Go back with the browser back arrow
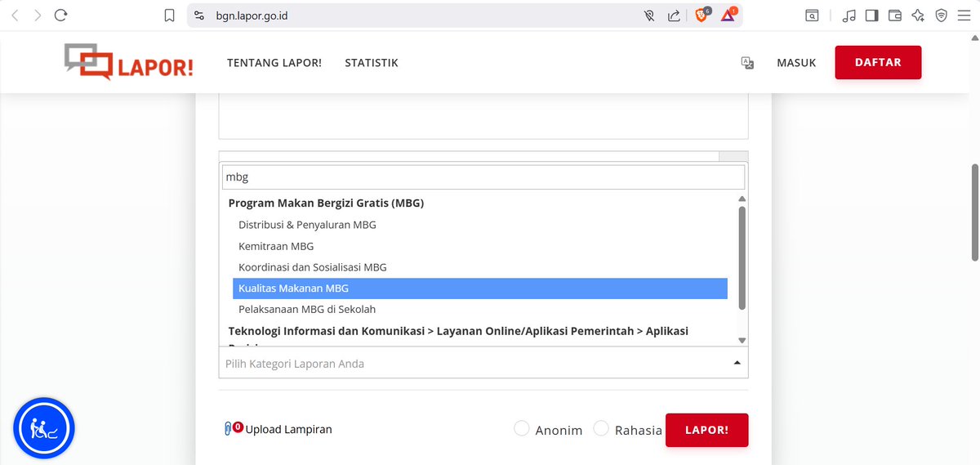Screen dimensions: 980x465 [16, 15]
